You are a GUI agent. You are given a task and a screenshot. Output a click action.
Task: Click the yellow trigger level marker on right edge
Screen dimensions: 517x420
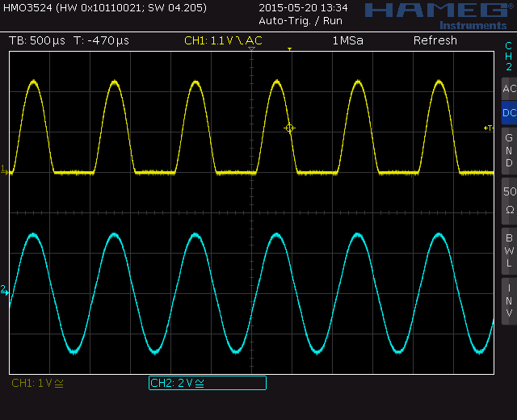(488, 128)
